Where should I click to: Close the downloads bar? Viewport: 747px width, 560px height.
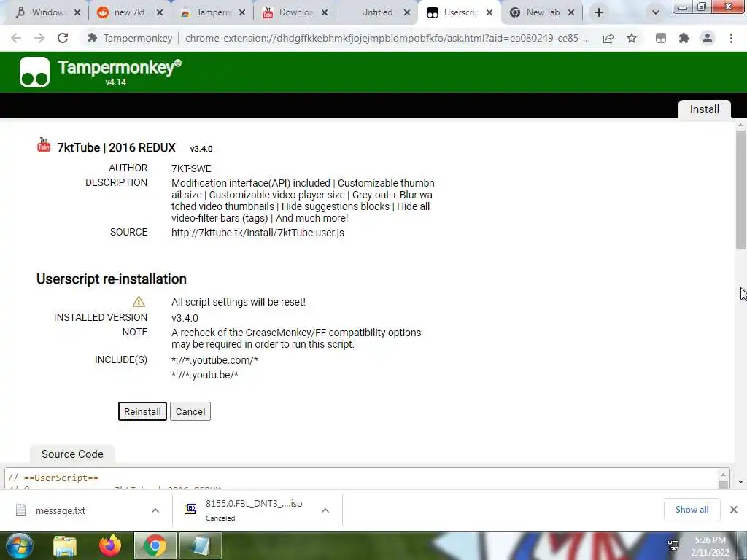coord(734,510)
